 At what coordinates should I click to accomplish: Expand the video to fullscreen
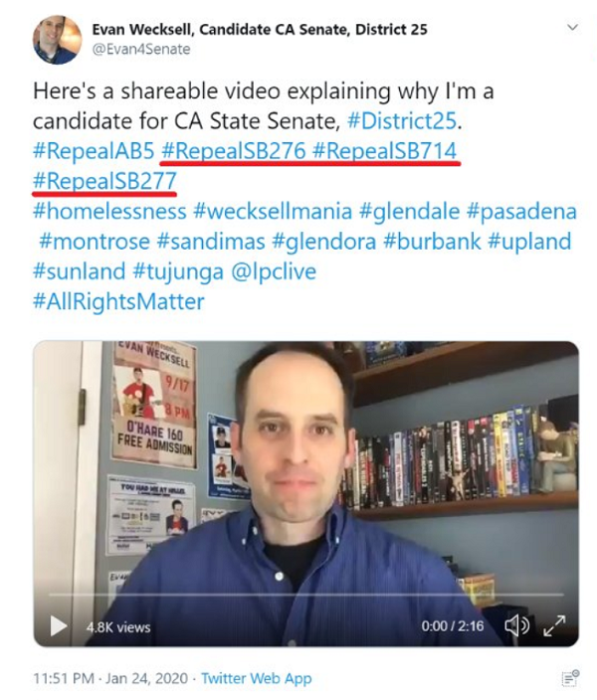554,625
